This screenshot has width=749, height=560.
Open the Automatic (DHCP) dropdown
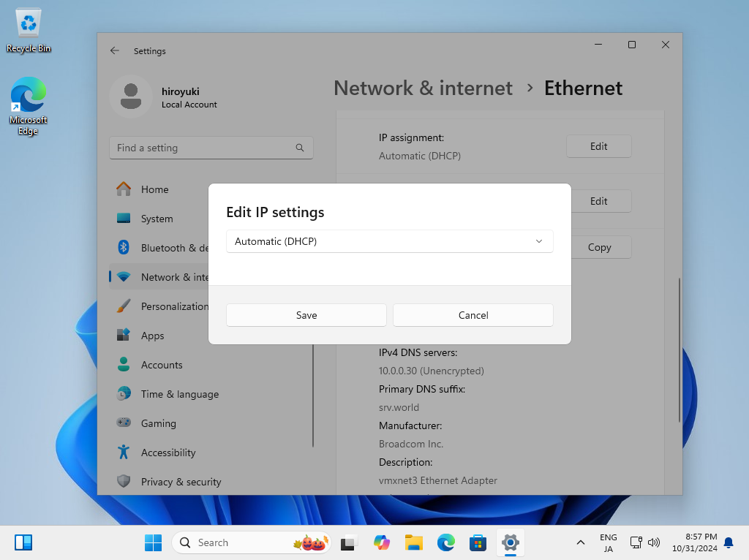[389, 241]
